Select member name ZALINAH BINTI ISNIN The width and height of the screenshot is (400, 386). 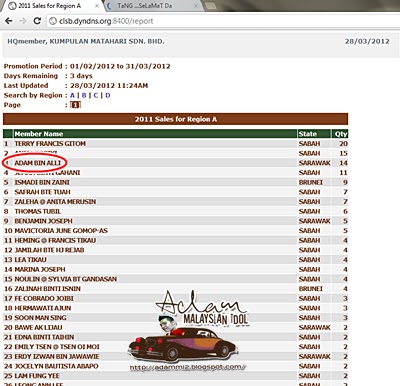(48, 289)
